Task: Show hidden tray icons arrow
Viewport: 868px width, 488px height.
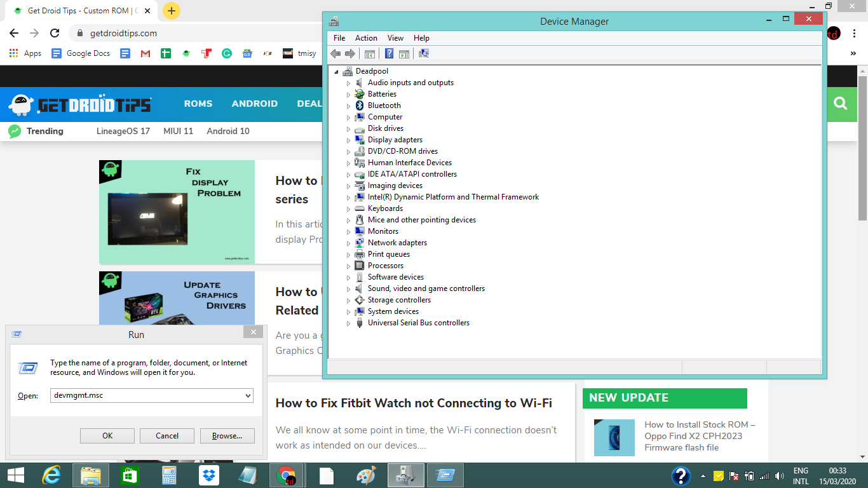Action: pyautogui.click(x=703, y=476)
